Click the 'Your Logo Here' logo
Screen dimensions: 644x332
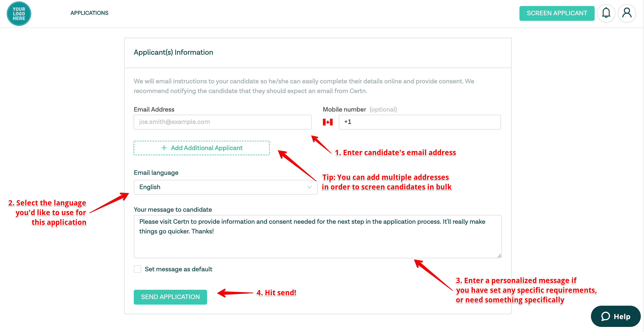pos(19,14)
